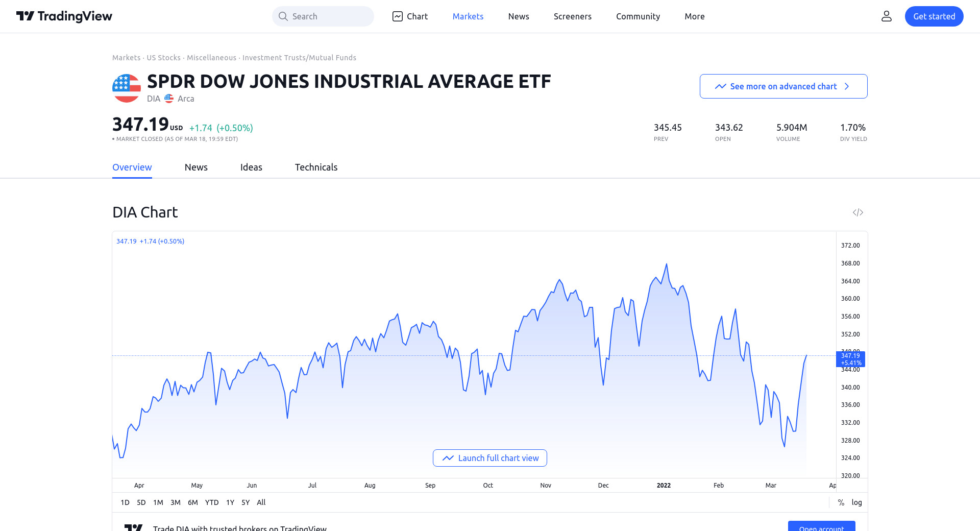Click Launch full chart view button
Screen dimensions: 980x531
click(490, 458)
